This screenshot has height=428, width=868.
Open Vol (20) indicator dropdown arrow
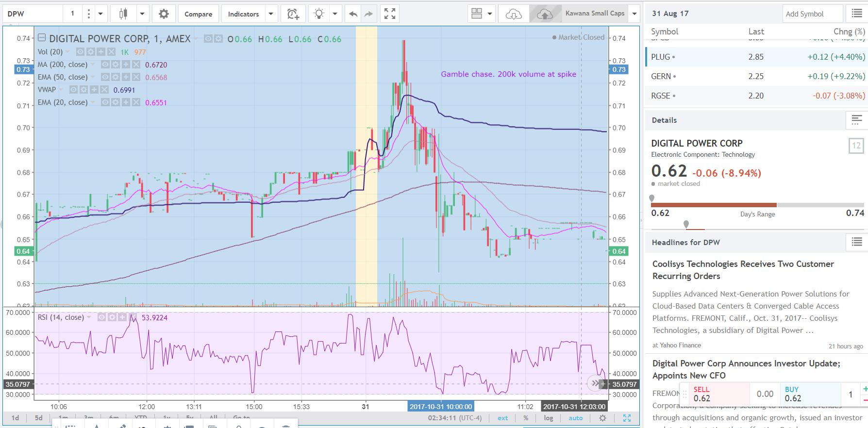[67, 52]
